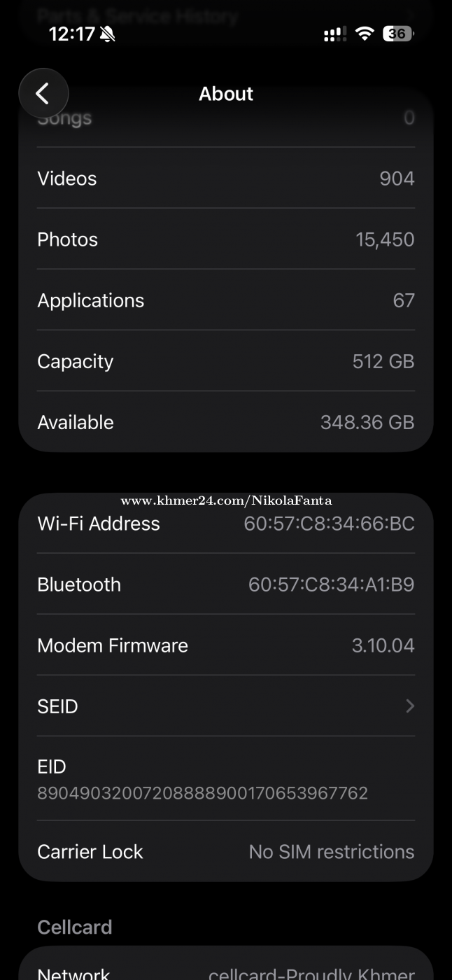This screenshot has width=452, height=980.
Task: Tap the About page title
Action: (226, 94)
